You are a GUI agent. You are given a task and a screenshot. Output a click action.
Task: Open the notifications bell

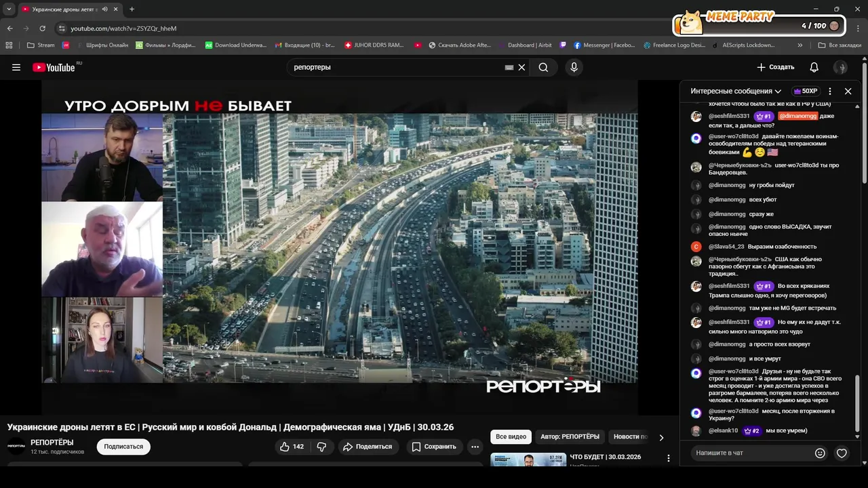point(814,67)
